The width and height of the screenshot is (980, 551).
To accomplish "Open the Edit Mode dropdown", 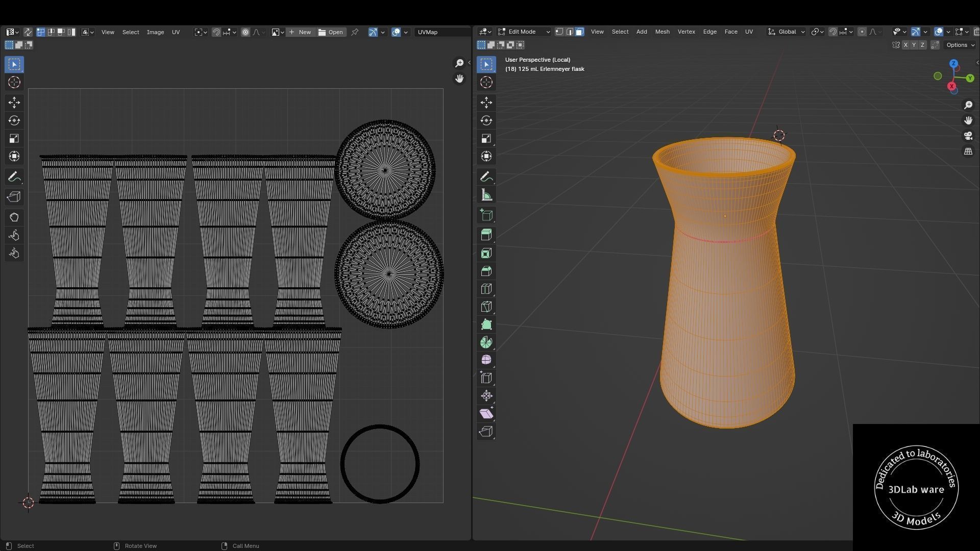I will coord(524,32).
